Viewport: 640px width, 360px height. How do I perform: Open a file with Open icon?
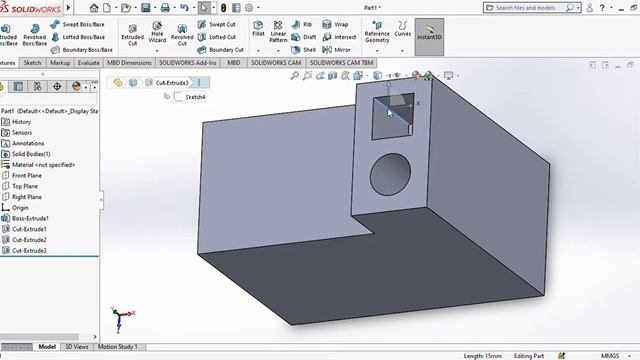point(126,8)
